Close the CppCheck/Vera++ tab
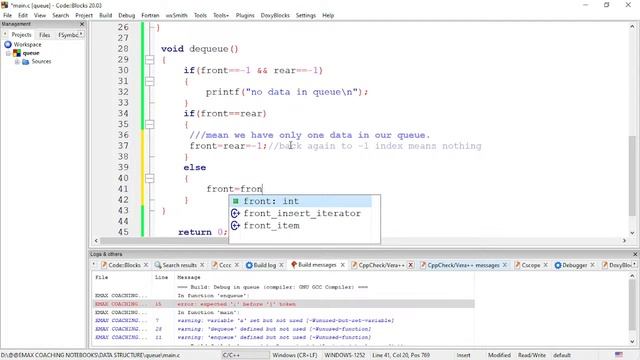The height and width of the screenshot is (360, 640). coord(411,265)
